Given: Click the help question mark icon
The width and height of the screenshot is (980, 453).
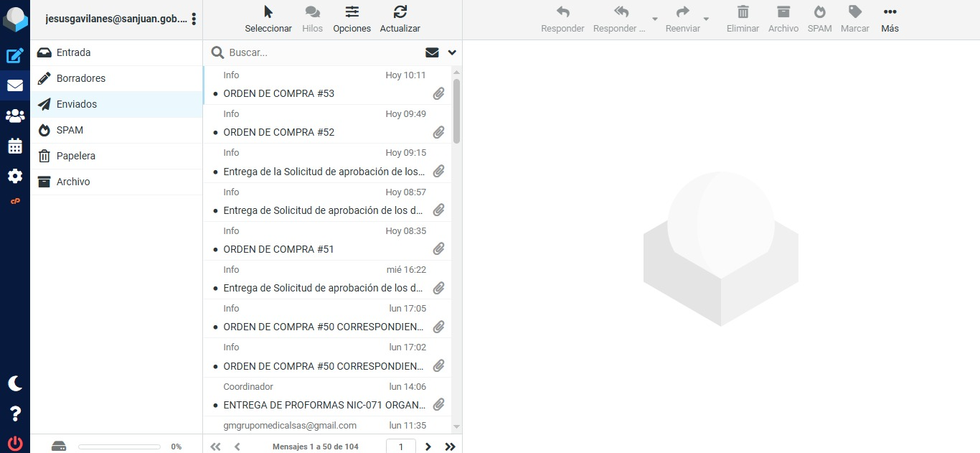Looking at the screenshot, I should pyautogui.click(x=15, y=414).
